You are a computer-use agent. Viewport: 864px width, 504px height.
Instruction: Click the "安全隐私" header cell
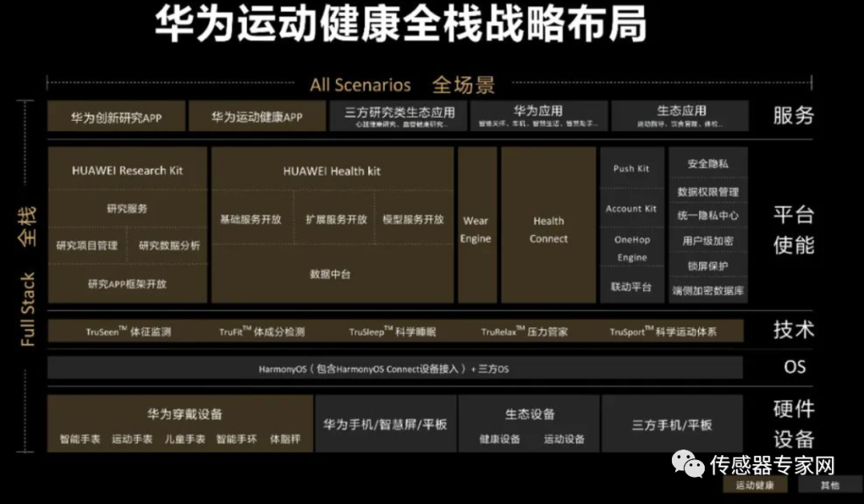point(708,163)
